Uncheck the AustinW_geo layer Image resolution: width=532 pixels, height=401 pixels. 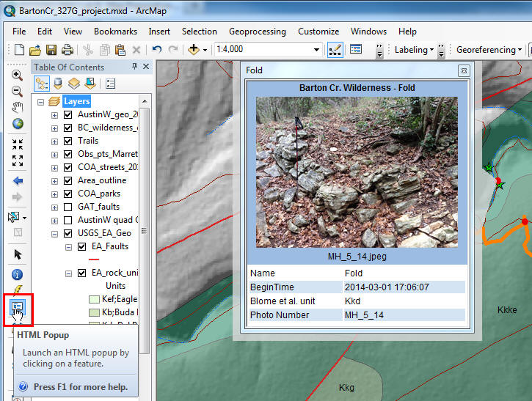point(68,114)
